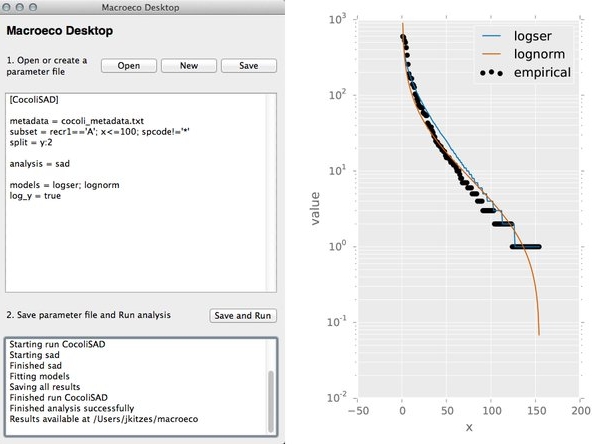This screenshot has height=444, width=592.
Task: Click the -50 tick label on x-axis
Action: tap(358, 410)
